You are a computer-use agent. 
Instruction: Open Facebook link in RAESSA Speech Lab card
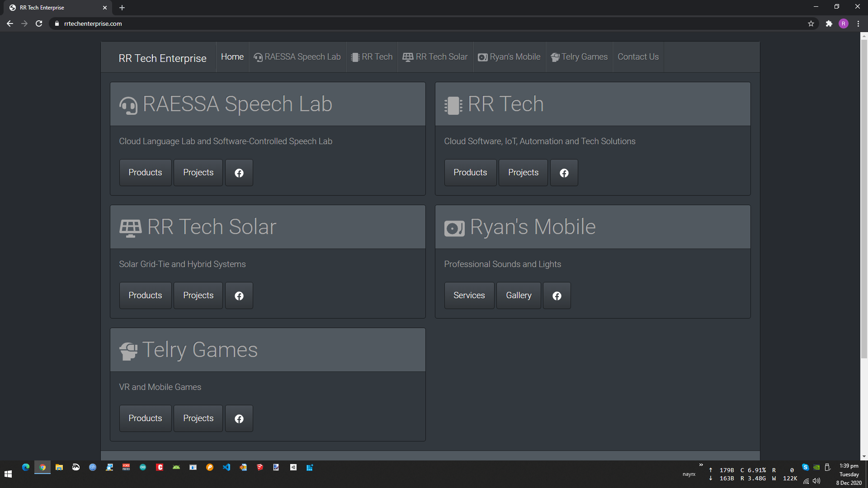239,173
